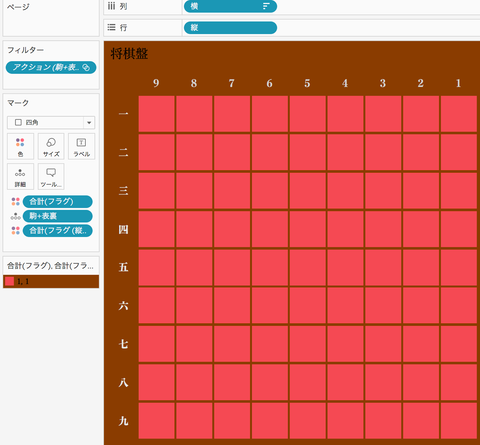The width and height of the screenshot is (480, 445).
Task: Select board square column 8 row 八
Action: coord(194,382)
